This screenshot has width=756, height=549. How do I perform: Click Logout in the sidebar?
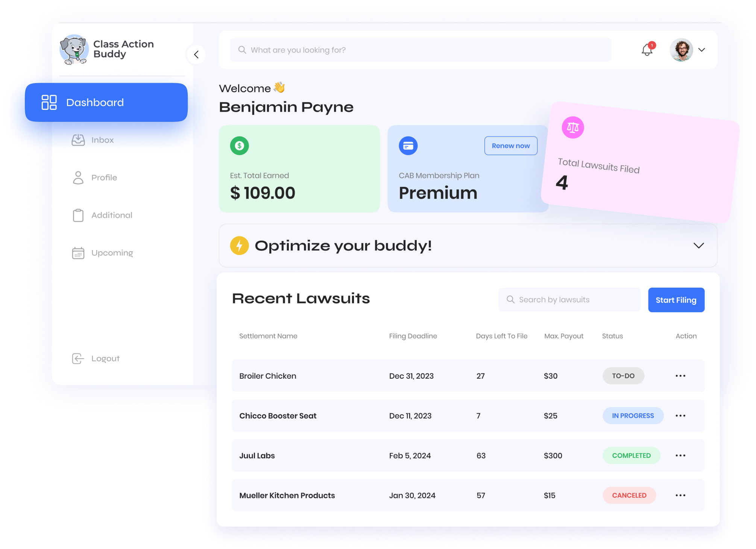105,358
